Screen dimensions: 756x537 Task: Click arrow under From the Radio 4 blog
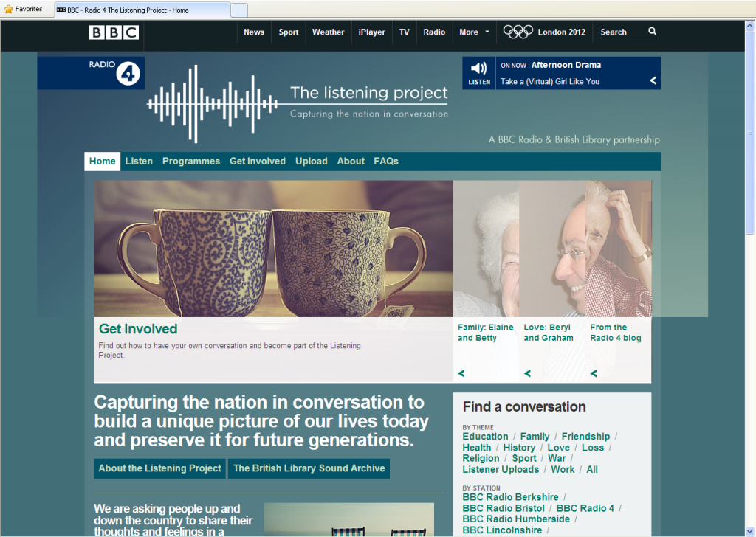click(594, 373)
